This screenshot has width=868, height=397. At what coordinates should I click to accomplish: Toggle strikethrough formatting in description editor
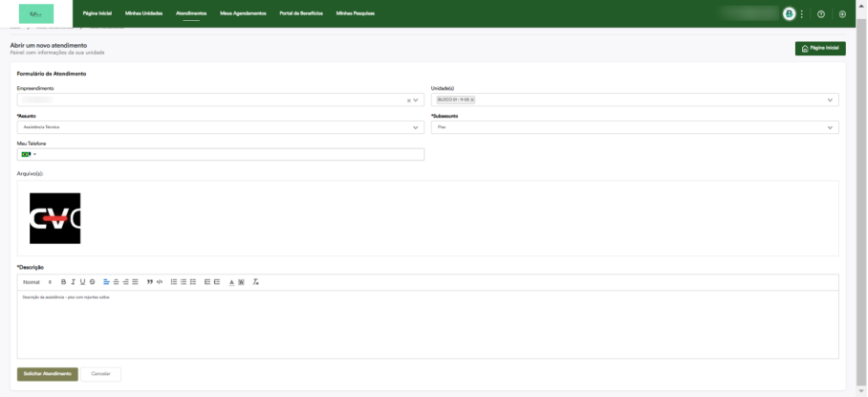pyautogui.click(x=92, y=282)
